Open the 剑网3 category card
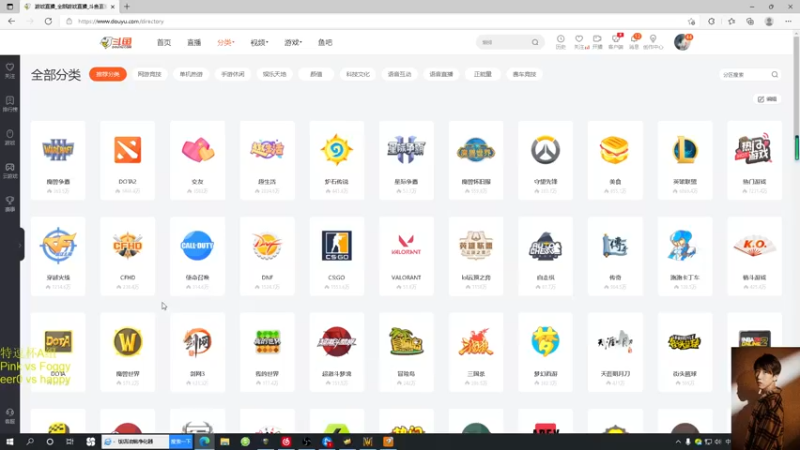800x450 pixels. pos(197,352)
